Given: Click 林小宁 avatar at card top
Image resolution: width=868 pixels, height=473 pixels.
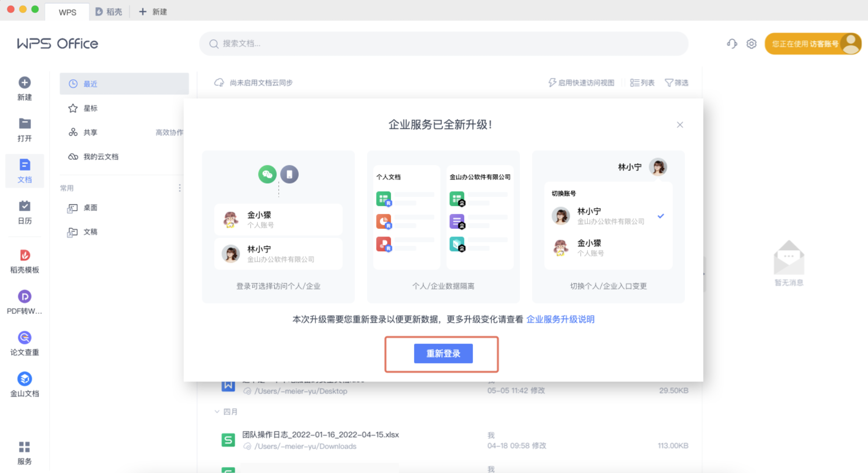Looking at the screenshot, I should [658, 167].
